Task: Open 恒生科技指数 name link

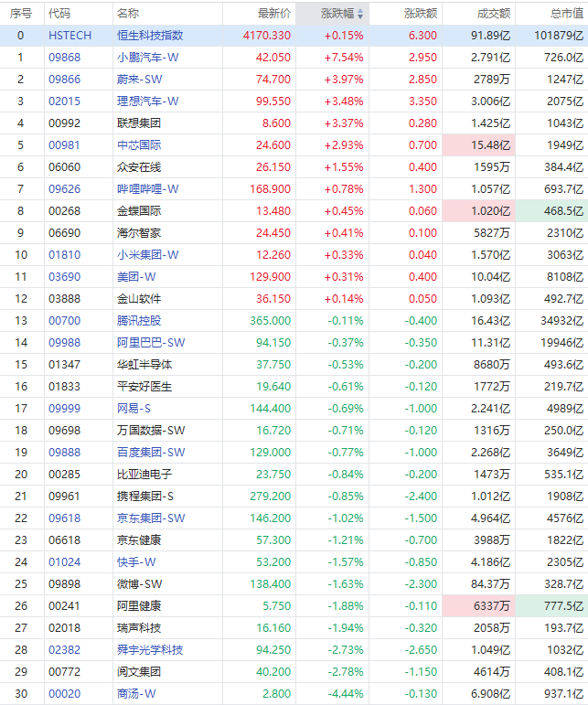Action: pyautogui.click(x=150, y=36)
